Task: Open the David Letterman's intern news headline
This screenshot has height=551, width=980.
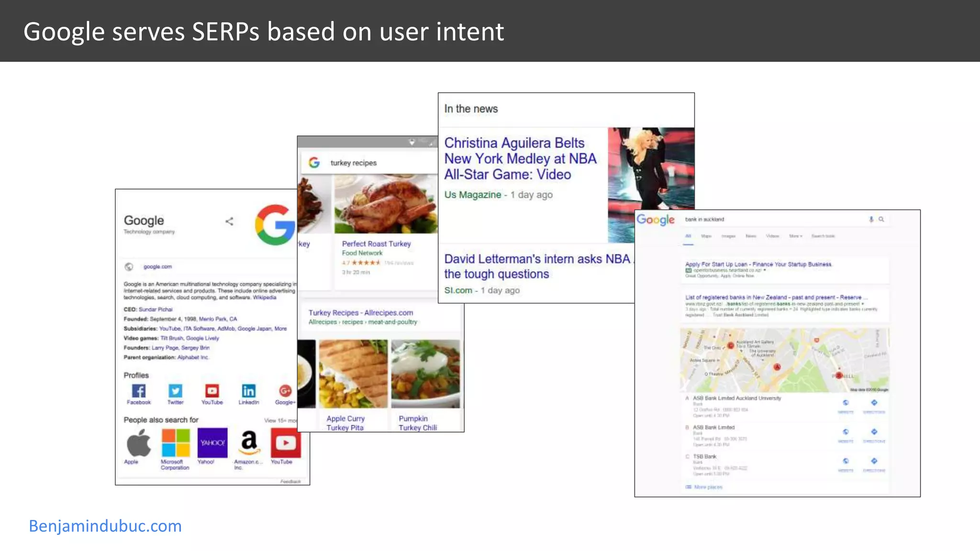Action: click(x=538, y=266)
